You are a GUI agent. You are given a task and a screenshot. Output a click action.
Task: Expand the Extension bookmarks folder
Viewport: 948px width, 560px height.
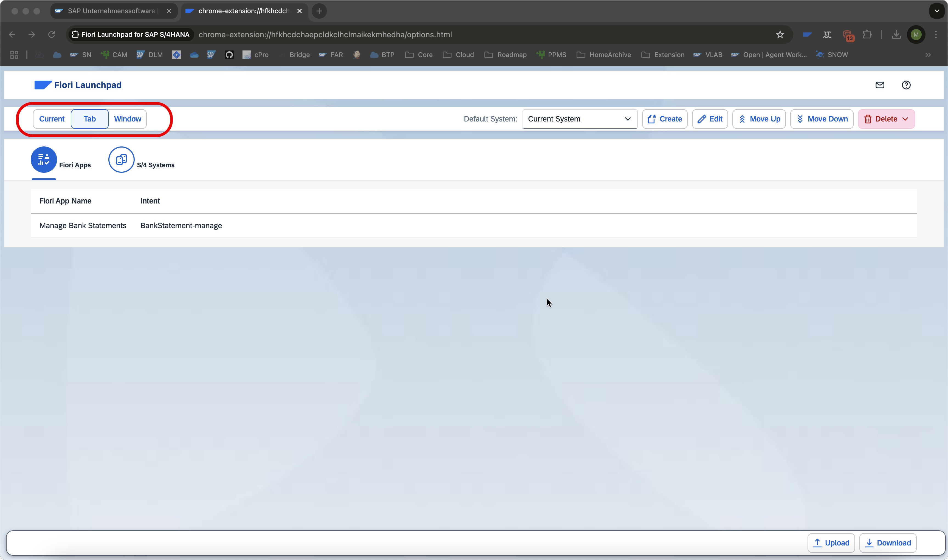click(x=663, y=55)
